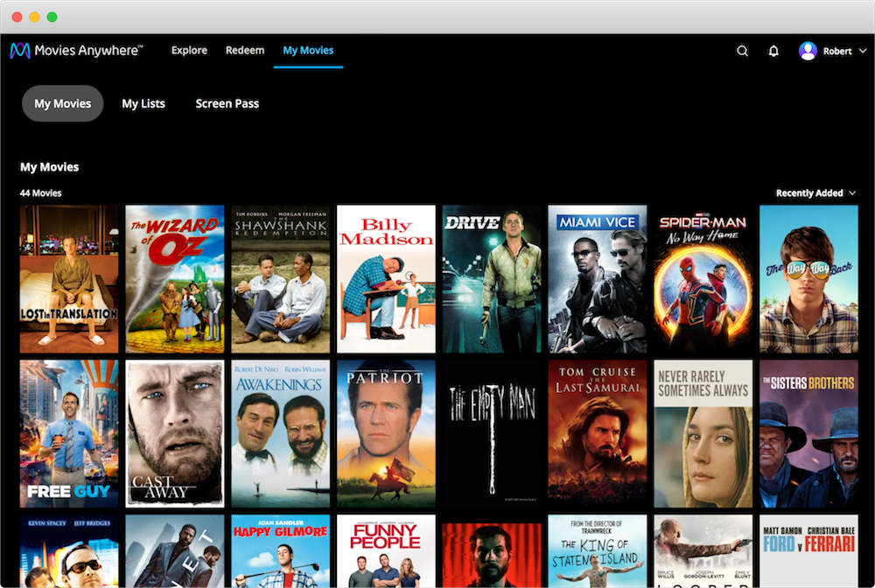Screen dimensions: 875x588
Task: Open the Awakenings poster
Action: pos(281,433)
